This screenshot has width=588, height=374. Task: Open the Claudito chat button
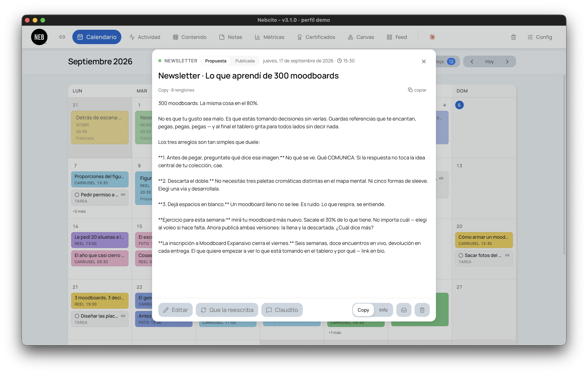click(282, 310)
